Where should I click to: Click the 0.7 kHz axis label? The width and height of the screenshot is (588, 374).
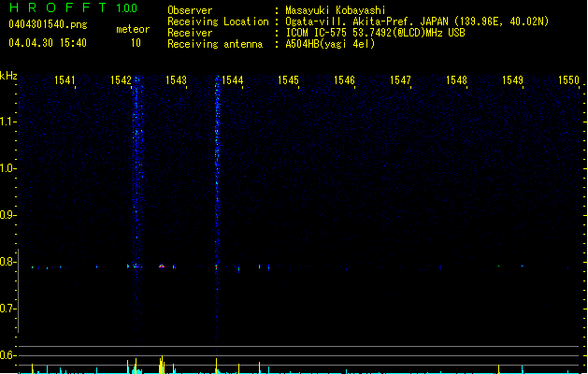[7, 309]
